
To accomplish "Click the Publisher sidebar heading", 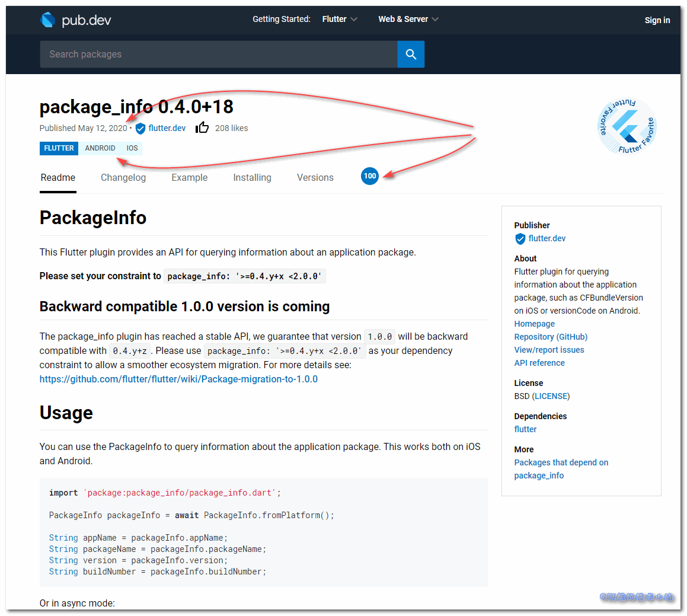I will tap(532, 225).
